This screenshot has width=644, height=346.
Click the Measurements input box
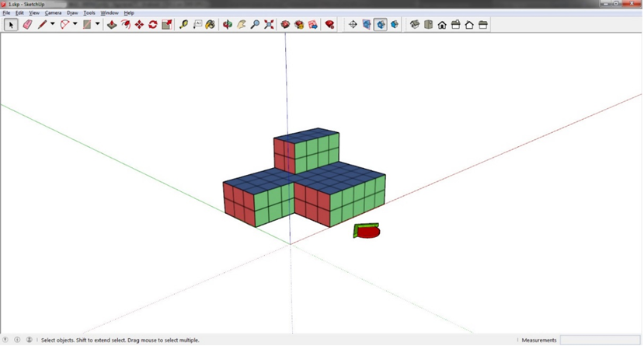point(600,340)
